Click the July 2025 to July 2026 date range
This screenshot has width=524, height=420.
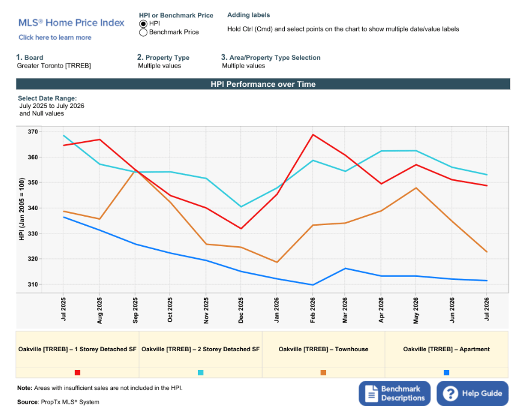(x=51, y=106)
